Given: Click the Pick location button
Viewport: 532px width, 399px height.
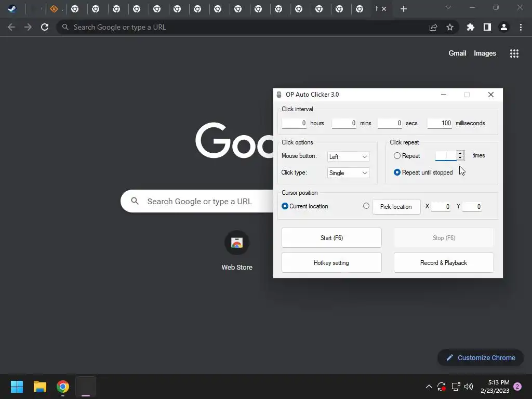Looking at the screenshot, I should tap(396, 207).
